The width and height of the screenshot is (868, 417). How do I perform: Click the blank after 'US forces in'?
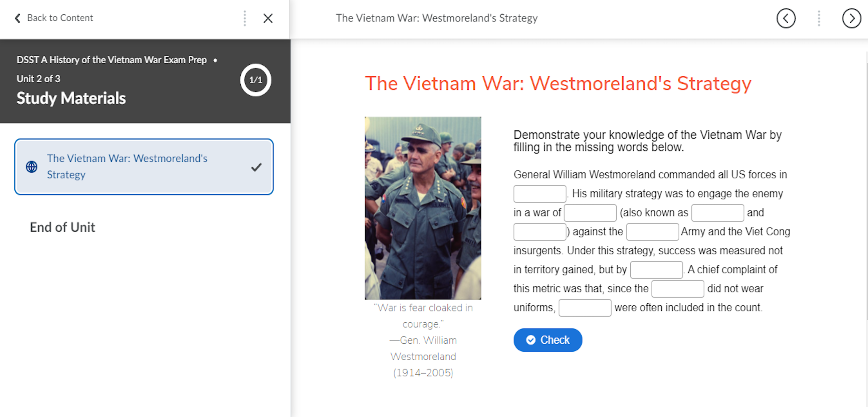[539, 194]
